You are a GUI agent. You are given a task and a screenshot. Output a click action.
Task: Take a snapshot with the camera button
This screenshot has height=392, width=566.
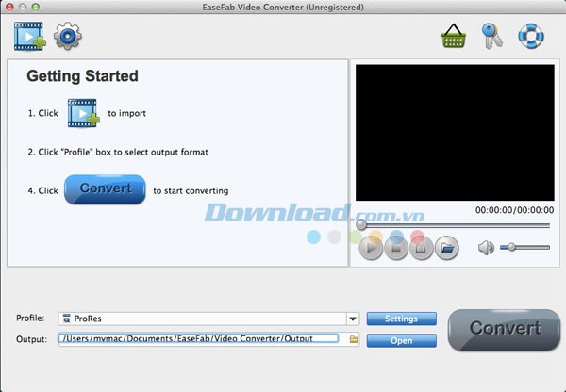(x=421, y=248)
